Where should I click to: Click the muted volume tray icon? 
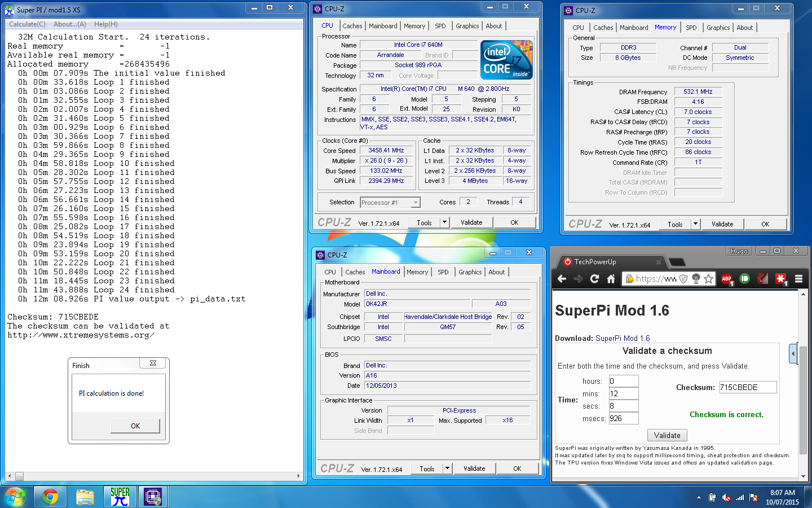[726, 498]
